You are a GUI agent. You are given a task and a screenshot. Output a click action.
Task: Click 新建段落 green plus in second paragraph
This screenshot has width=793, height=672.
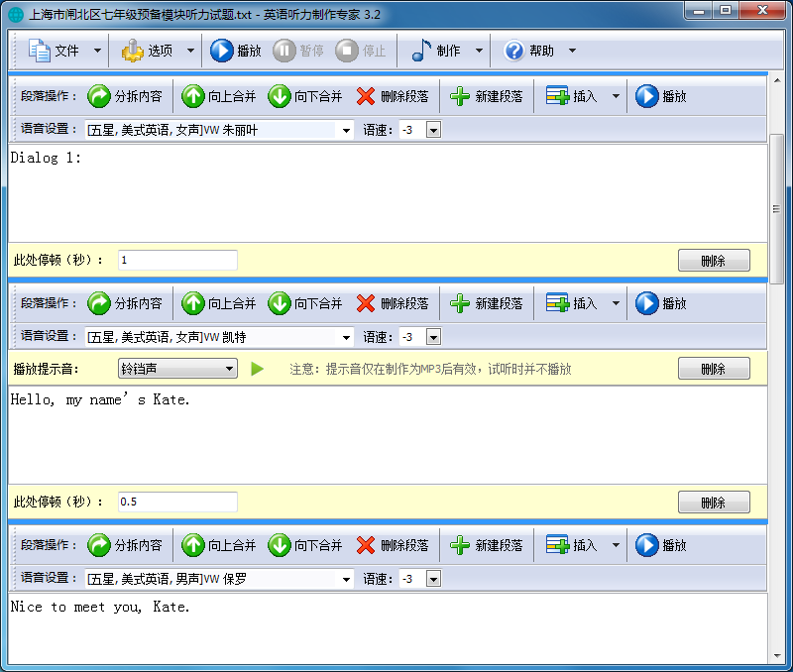[x=487, y=303]
